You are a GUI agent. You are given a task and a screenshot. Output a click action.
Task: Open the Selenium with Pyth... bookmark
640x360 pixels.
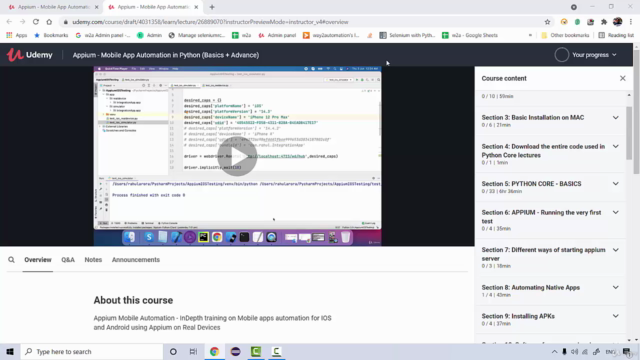tap(407, 36)
